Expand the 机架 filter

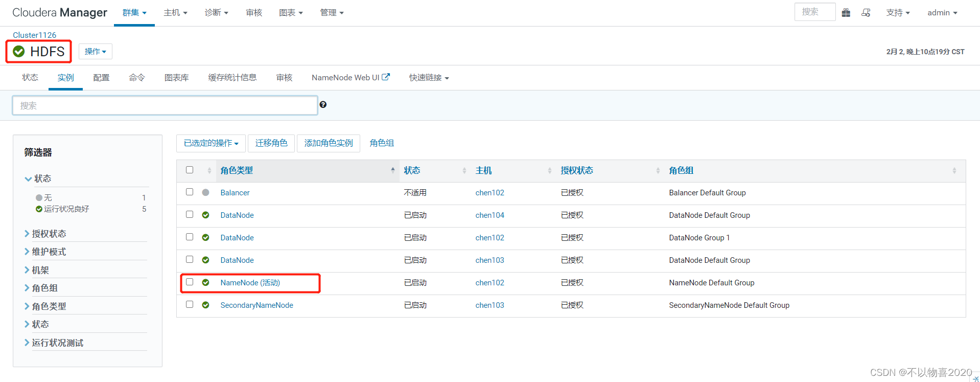tap(37, 270)
